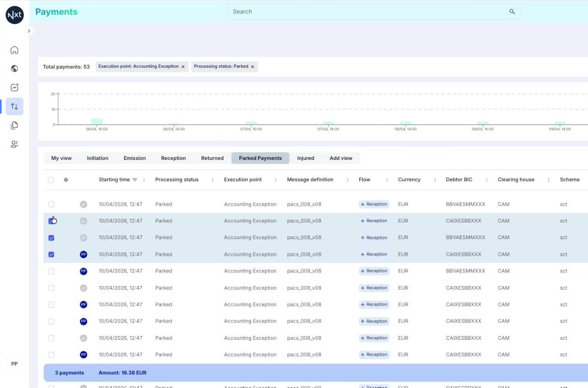
Task: Click the Add view button
Action: point(341,158)
